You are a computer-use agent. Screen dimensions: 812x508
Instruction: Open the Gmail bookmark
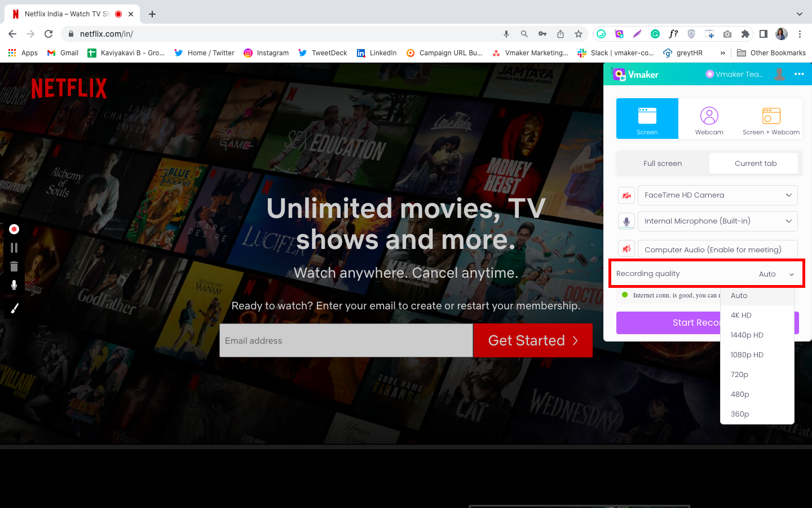(x=63, y=53)
